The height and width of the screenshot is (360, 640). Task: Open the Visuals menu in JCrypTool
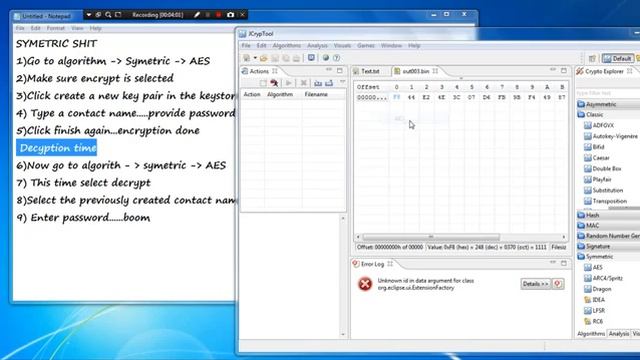pyautogui.click(x=342, y=46)
